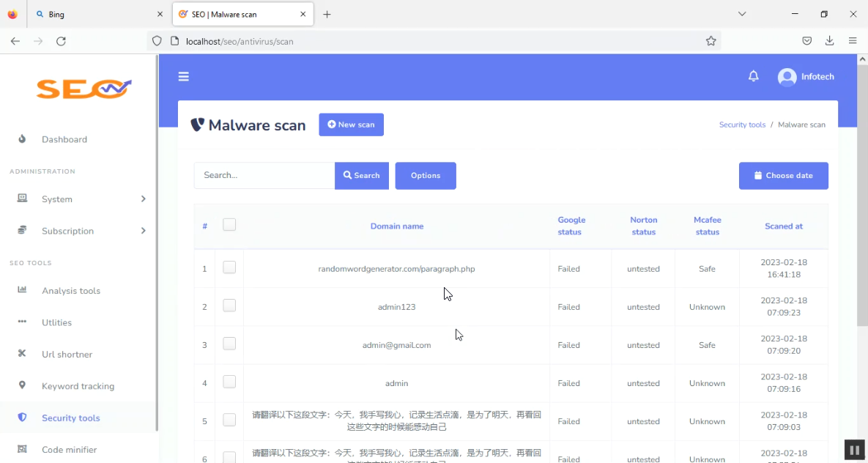Follow the Security tools breadcrumb link
868x463 pixels.
pos(742,125)
